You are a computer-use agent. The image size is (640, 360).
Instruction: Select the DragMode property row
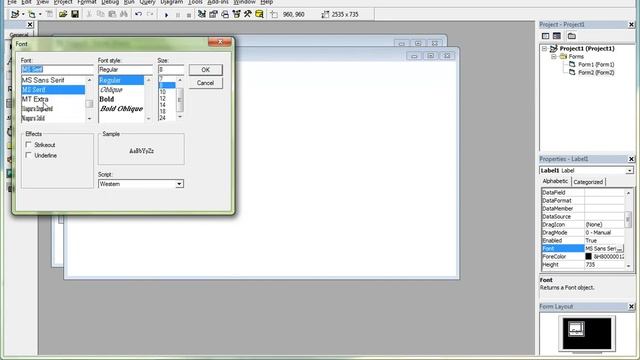pos(583,233)
